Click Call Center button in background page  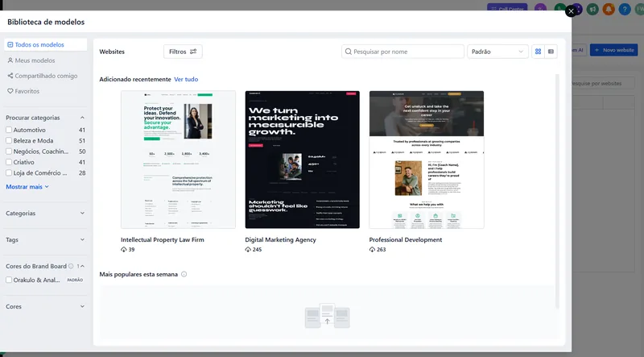tap(507, 8)
